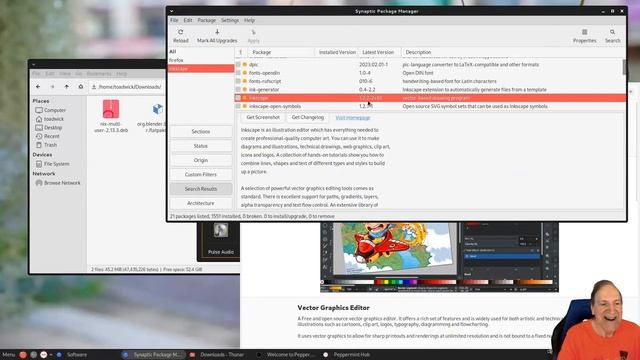Click the Reload toolbar icon in Synaptic
Screen dimensions: 640x360
point(180,32)
